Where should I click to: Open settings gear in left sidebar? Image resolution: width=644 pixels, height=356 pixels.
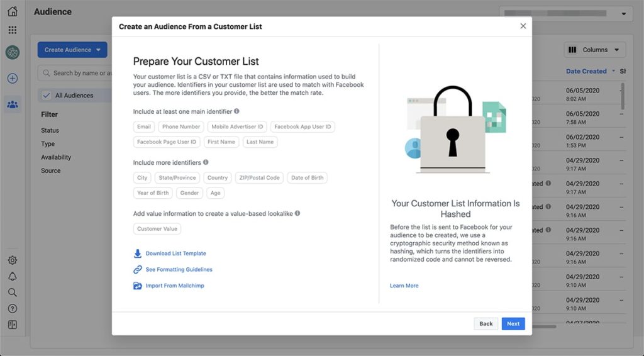pyautogui.click(x=13, y=260)
